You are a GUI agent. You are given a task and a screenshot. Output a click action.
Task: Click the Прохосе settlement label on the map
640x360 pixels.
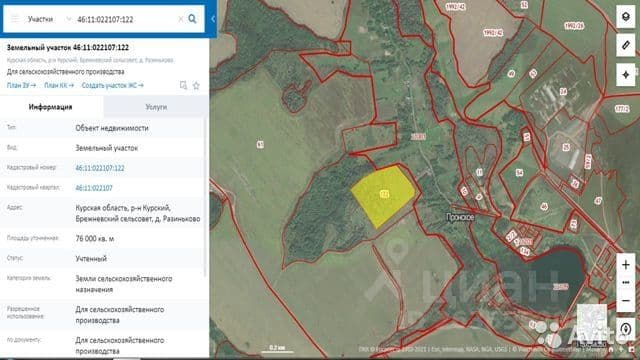[x=460, y=218]
